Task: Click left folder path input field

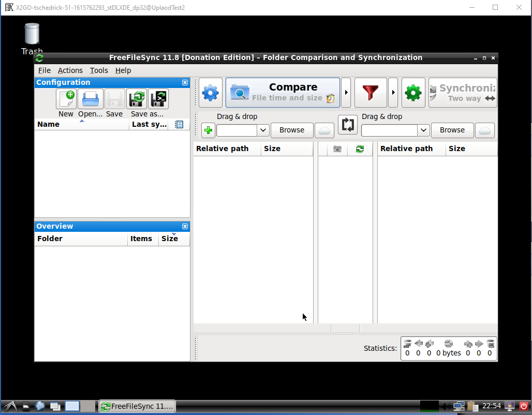Action: coord(237,130)
